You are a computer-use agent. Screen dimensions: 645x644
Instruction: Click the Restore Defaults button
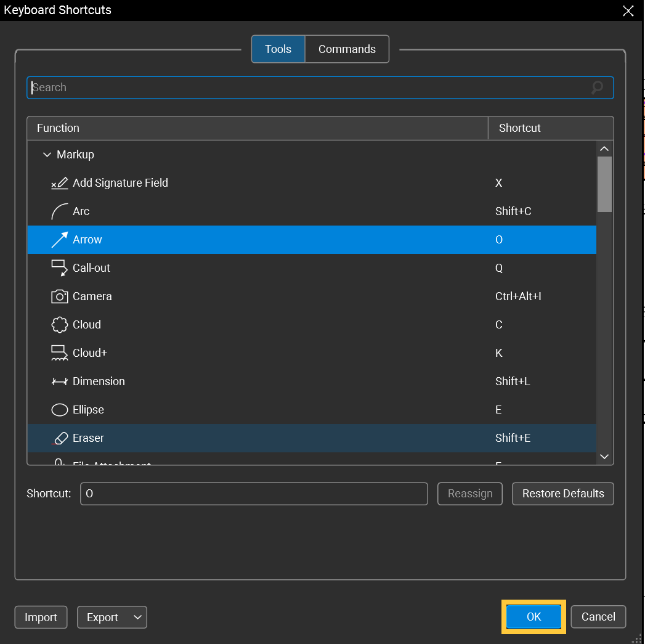coord(562,493)
